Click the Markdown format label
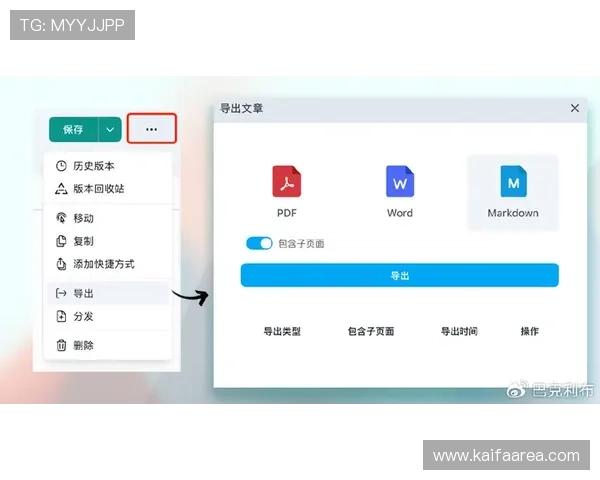 click(x=513, y=213)
